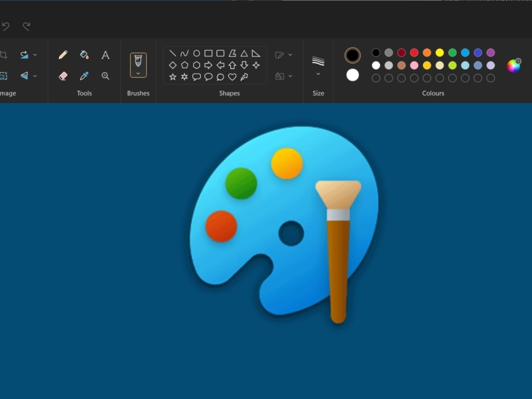The height and width of the screenshot is (399, 532).
Task: Open the Brushes dropdown chevron
Action: pyautogui.click(x=138, y=73)
